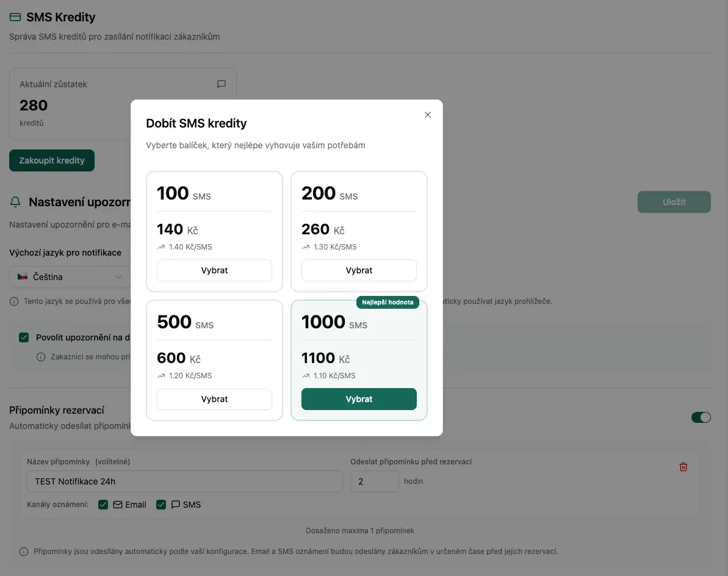Click the bell icon beside Nastavení upozornění
728x576 pixels.
point(15,202)
